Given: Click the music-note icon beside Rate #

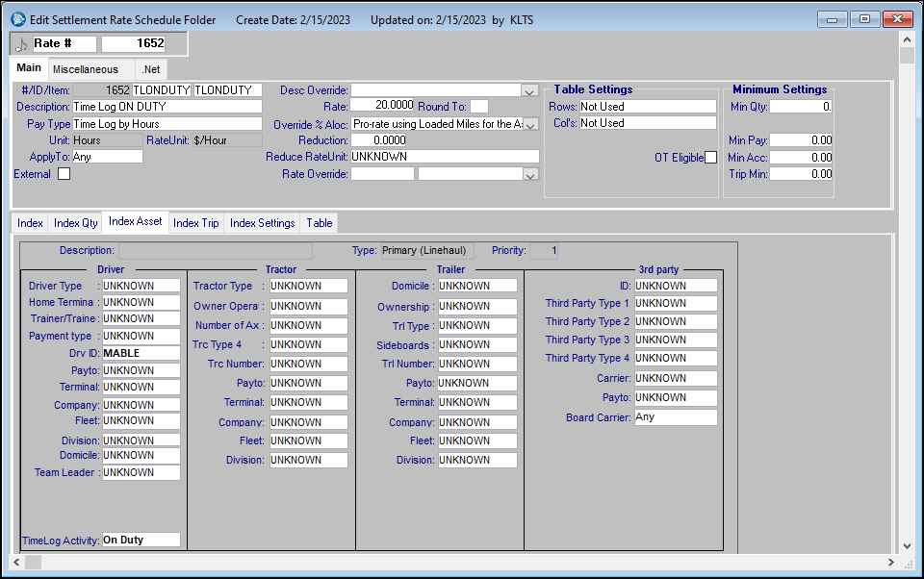Looking at the screenshot, I should 21,44.
